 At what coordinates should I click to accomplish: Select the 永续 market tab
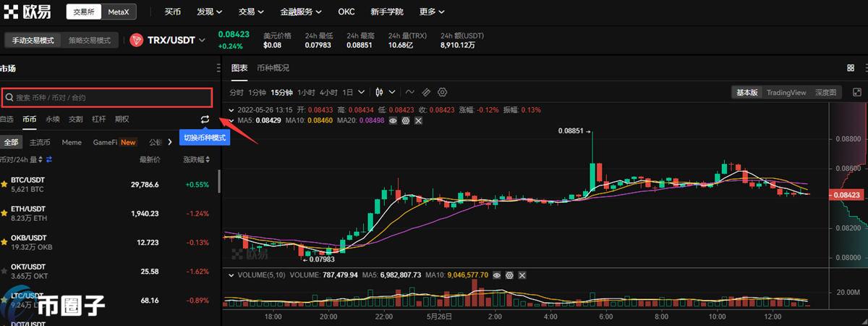53,119
